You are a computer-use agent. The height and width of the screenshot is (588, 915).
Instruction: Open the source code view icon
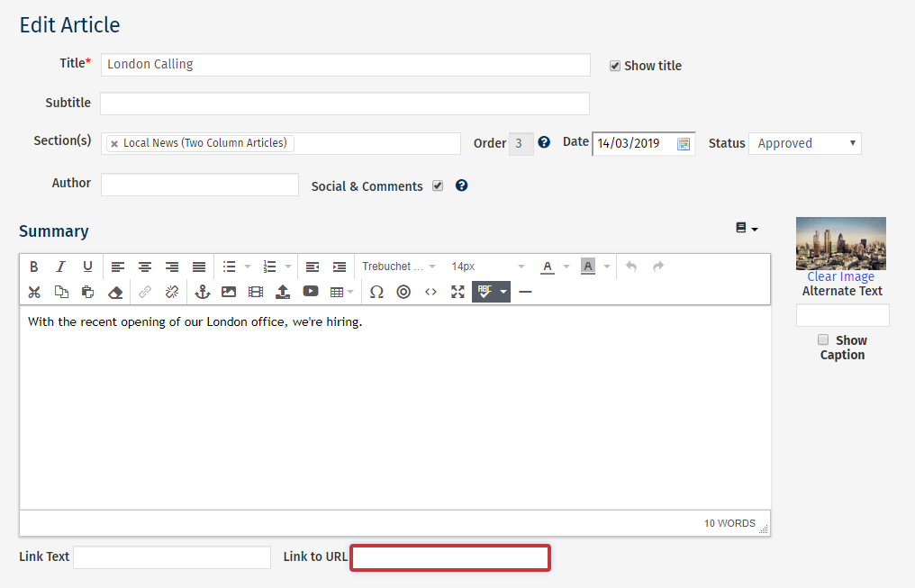pos(430,292)
